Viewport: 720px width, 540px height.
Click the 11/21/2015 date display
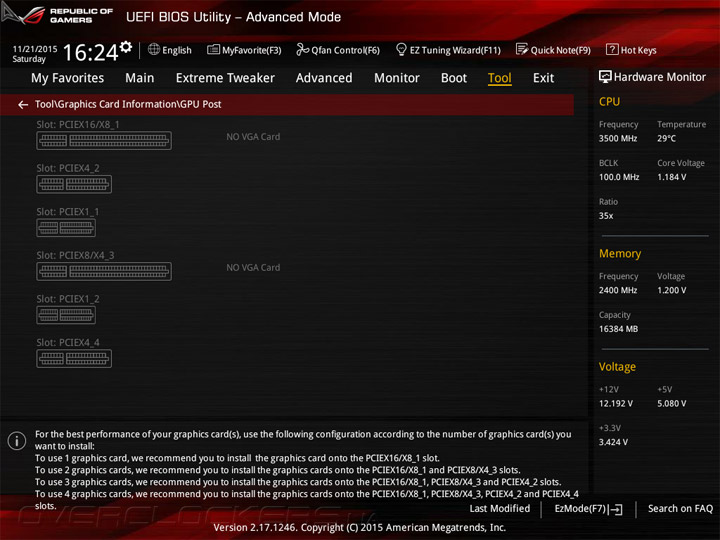[x=35, y=49]
